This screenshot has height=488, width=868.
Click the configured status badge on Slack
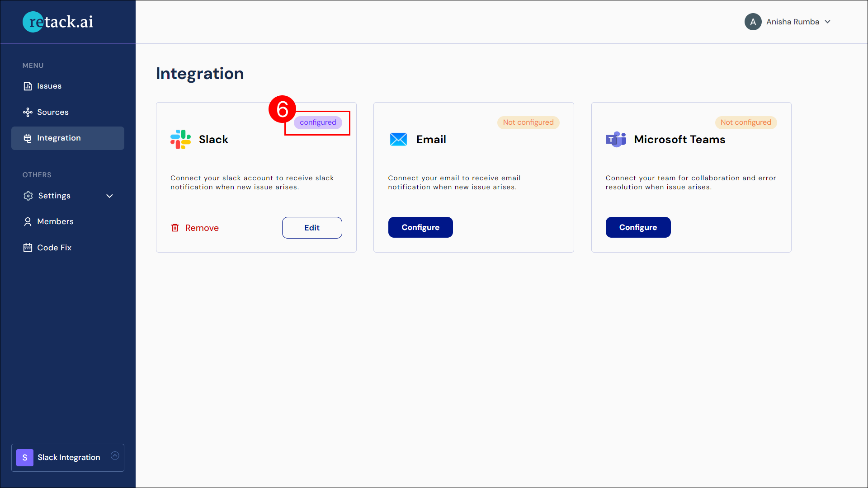pos(318,122)
